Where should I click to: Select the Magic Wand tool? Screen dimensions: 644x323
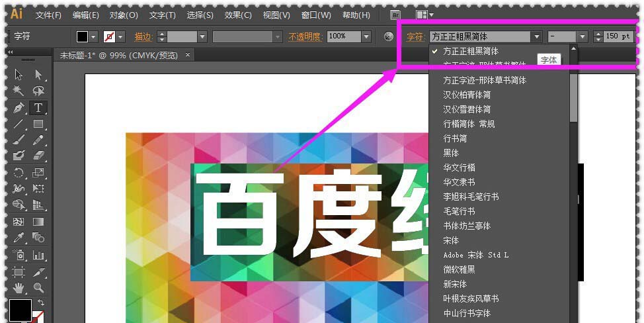coord(19,91)
